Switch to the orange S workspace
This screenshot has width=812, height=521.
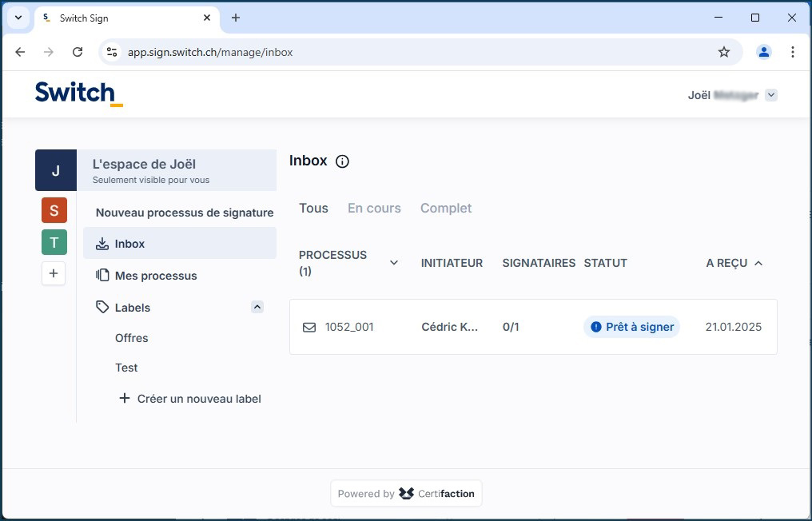tap(54, 210)
